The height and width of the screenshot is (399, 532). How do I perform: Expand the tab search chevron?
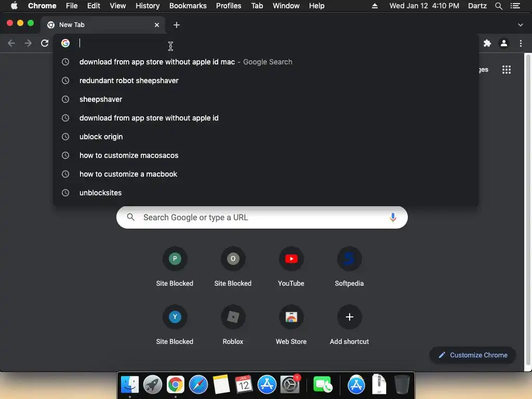point(521,25)
